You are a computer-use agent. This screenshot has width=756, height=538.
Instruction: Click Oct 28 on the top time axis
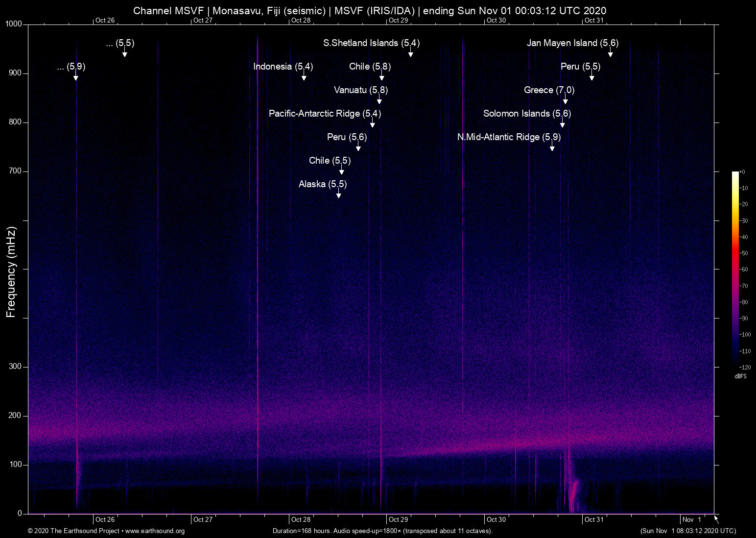(x=301, y=20)
